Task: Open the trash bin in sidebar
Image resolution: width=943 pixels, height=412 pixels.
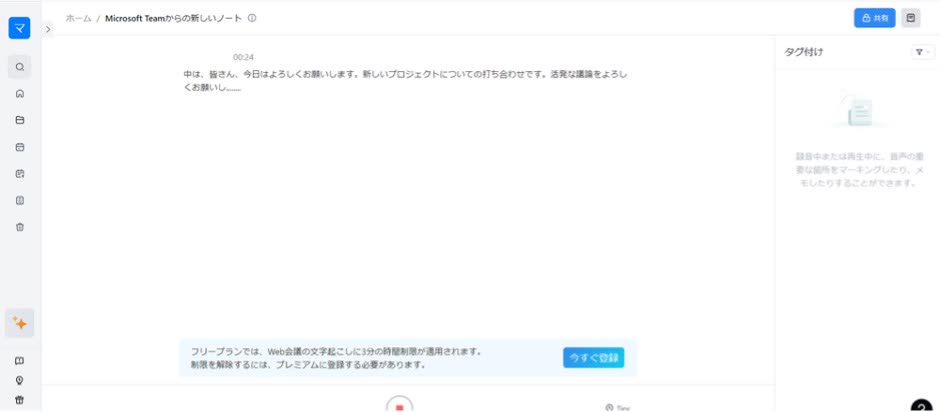Action: coord(20,227)
